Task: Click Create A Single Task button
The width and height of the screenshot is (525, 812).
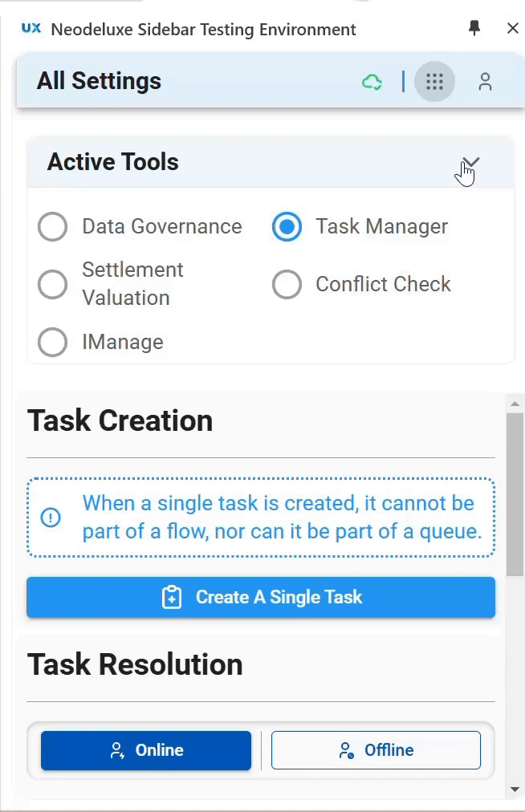Action: 261,597
